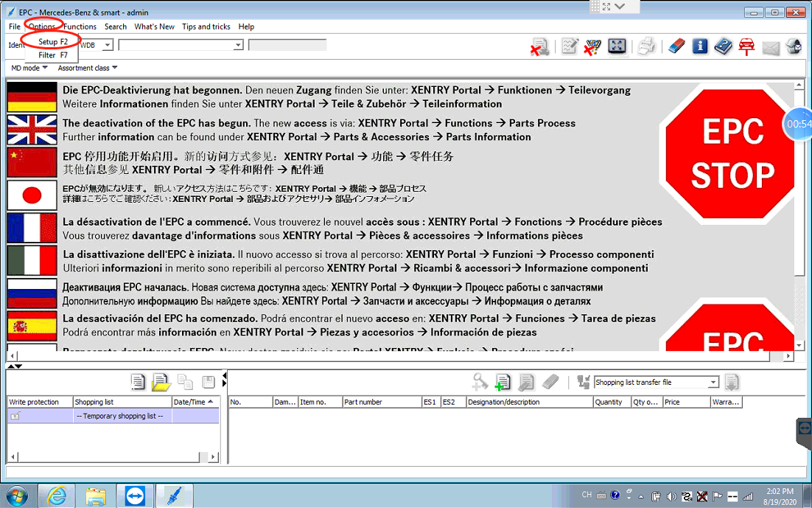Click the globe with envelope icon
The height and width of the screenshot is (508, 812).
tap(794, 46)
